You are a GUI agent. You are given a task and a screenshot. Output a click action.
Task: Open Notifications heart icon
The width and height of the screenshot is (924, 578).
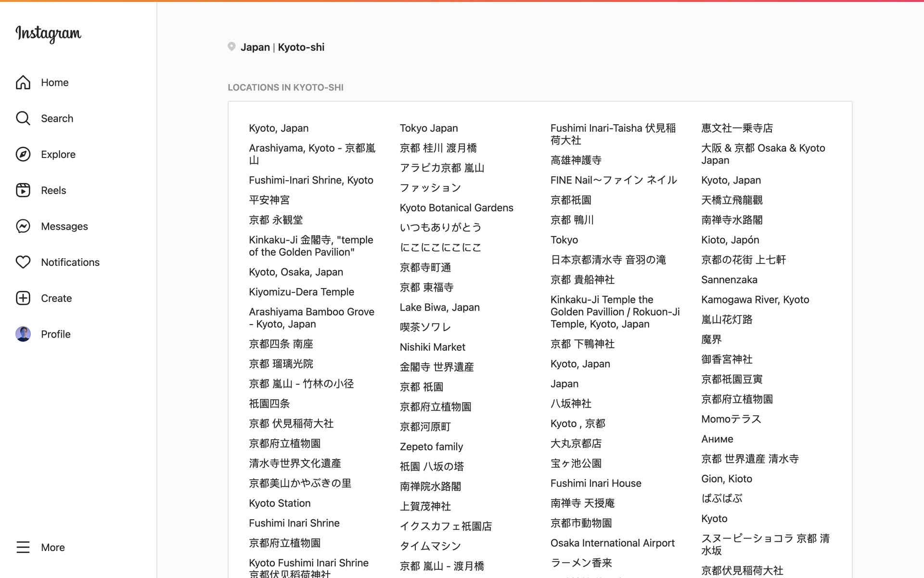[x=23, y=262]
